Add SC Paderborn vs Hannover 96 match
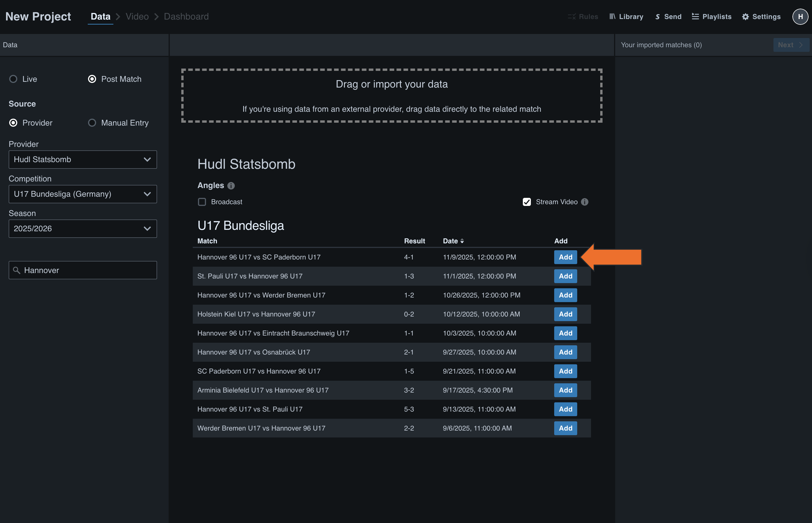This screenshot has width=812, height=523. tap(565, 372)
